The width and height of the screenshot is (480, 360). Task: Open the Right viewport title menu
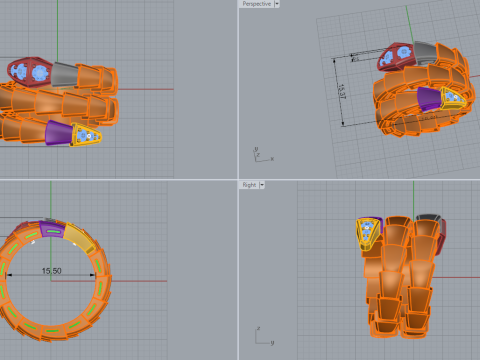249,185
